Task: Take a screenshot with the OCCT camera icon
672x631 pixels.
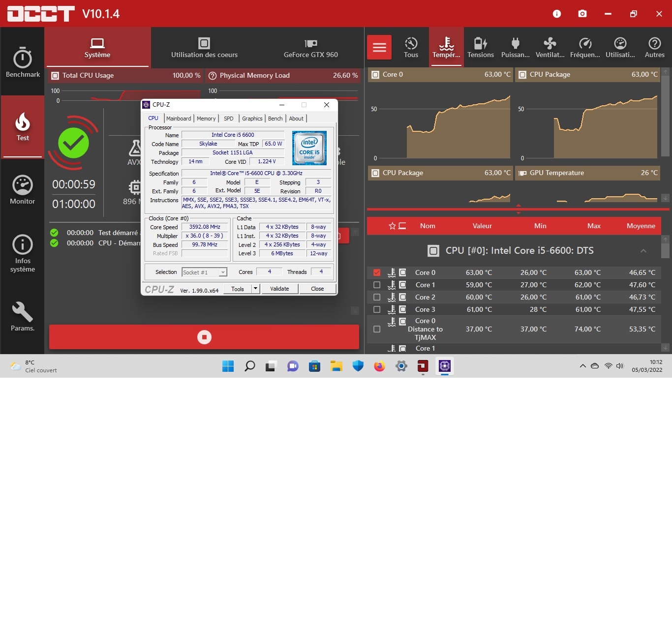Action: click(x=582, y=14)
